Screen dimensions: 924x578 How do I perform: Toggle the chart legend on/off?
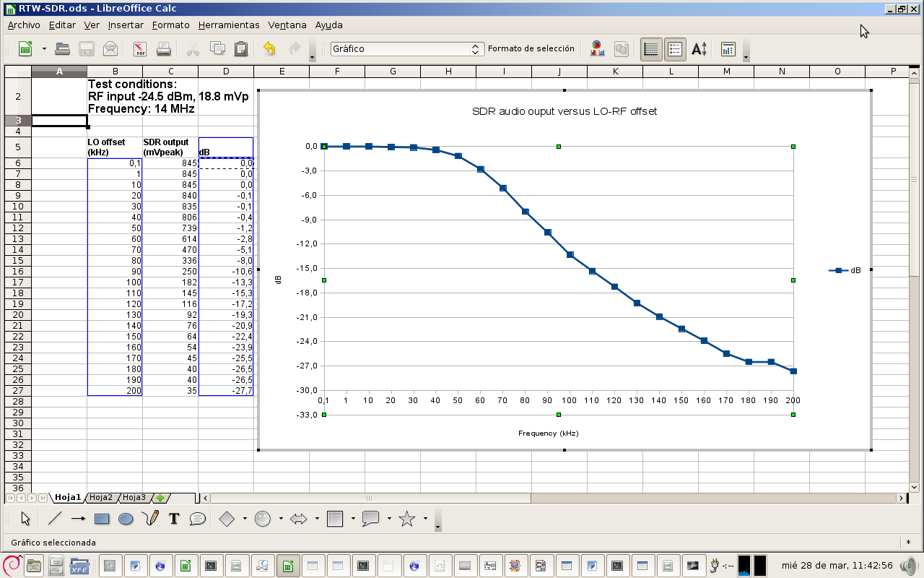675,49
